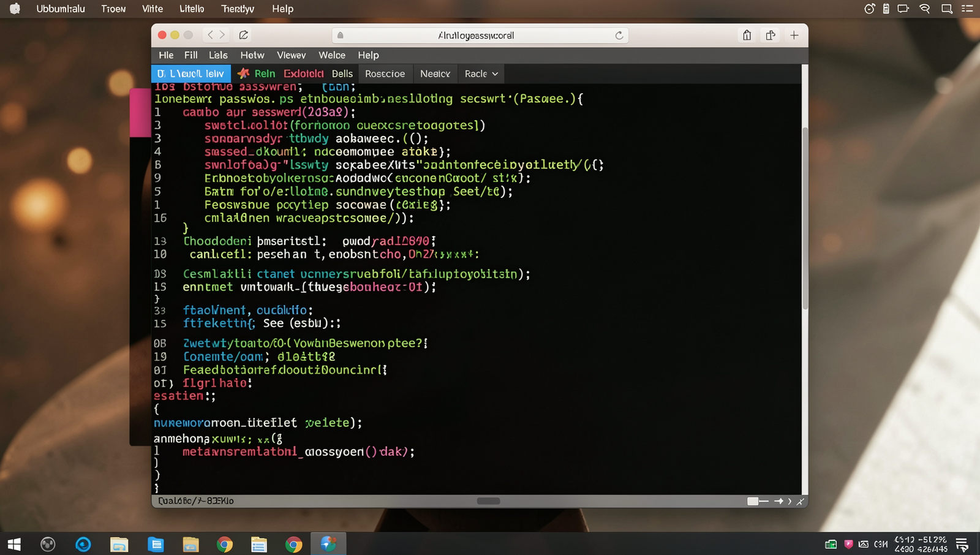Reload the page with the refresh icon
This screenshot has width=980, height=555.
pos(619,36)
